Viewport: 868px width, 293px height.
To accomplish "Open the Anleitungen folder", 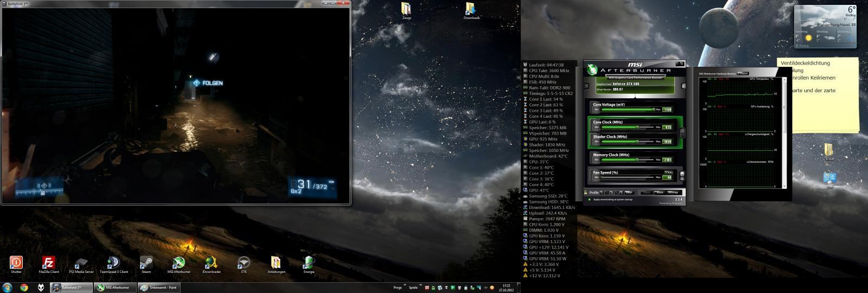I will [x=276, y=263].
